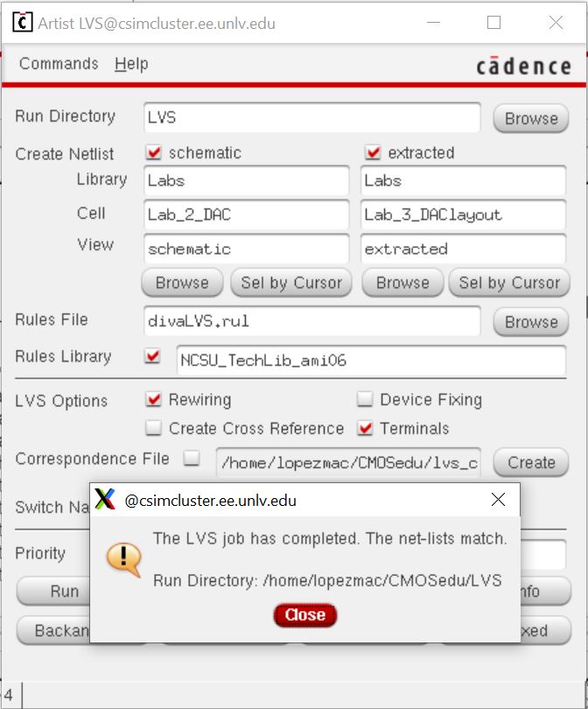Viewport: 588px width, 709px height.
Task: Uncheck the schematic netlist checkbox
Action: click(154, 152)
